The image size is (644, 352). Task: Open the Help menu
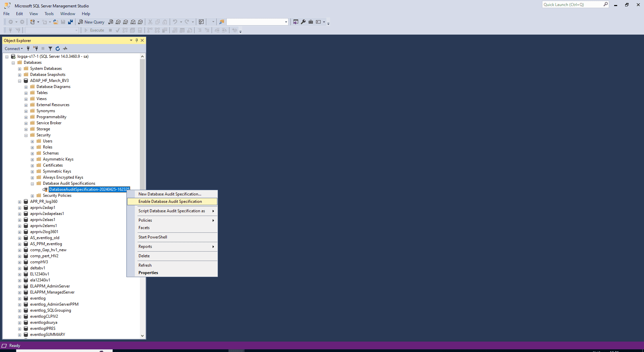tap(86, 14)
